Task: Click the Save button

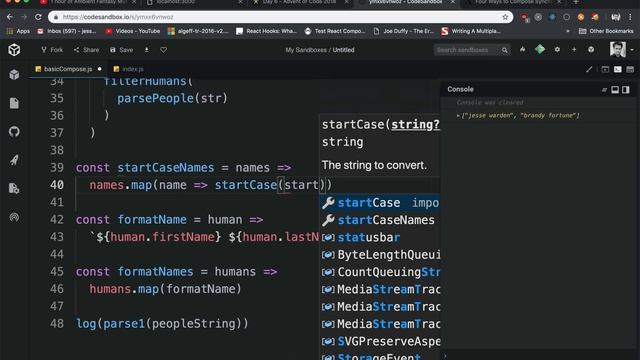Action: click(122, 50)
